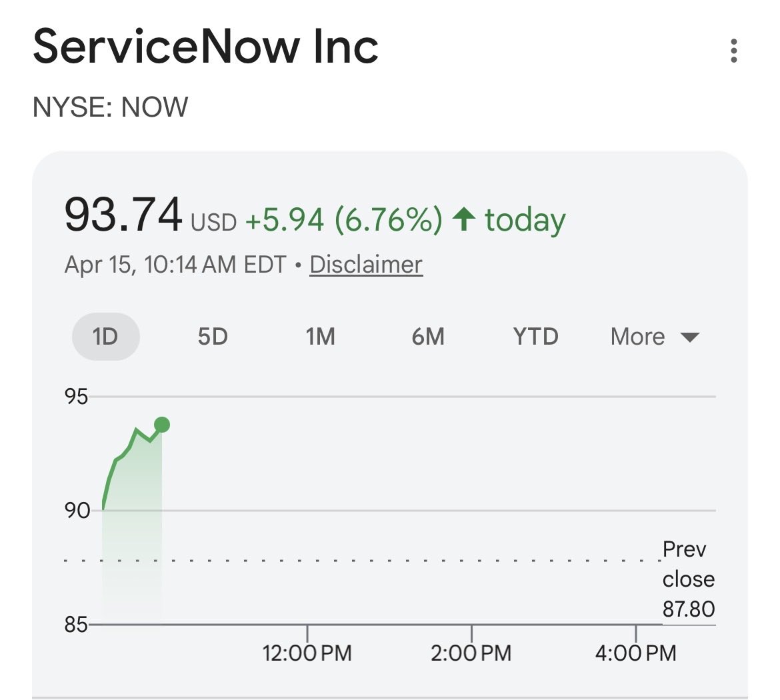Click the 4:00 PM axis label

click(636, 653)
